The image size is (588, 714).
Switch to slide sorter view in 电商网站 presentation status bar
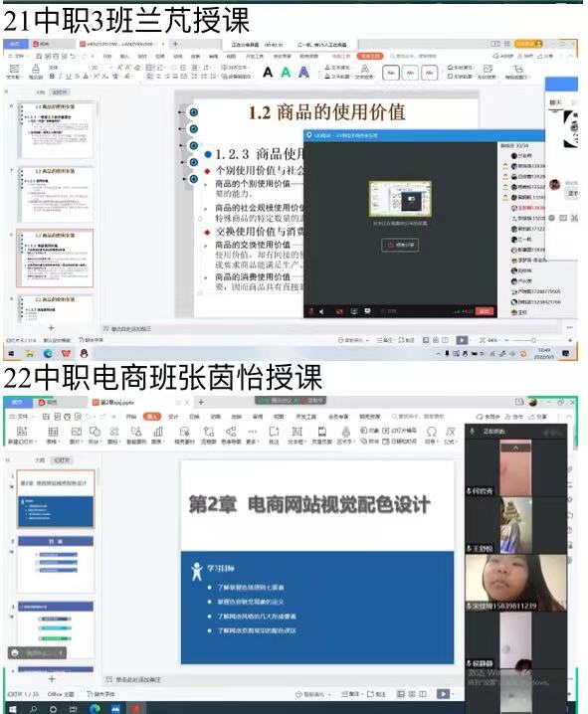tap(412, 693)
